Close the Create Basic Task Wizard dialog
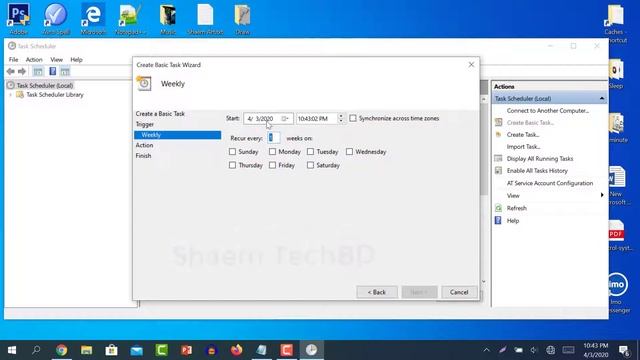The width and height of the screenshot is (640, 360). (471, 64)
